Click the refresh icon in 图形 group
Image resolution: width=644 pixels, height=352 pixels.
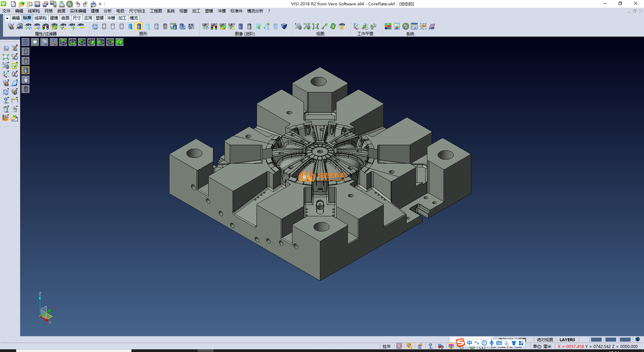click(x=95, y=27)
